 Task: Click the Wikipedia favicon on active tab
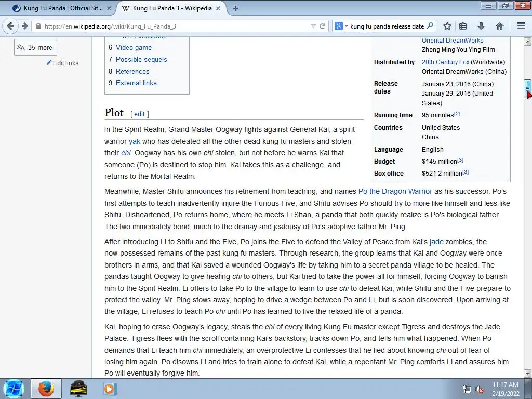tap(126, 8)
